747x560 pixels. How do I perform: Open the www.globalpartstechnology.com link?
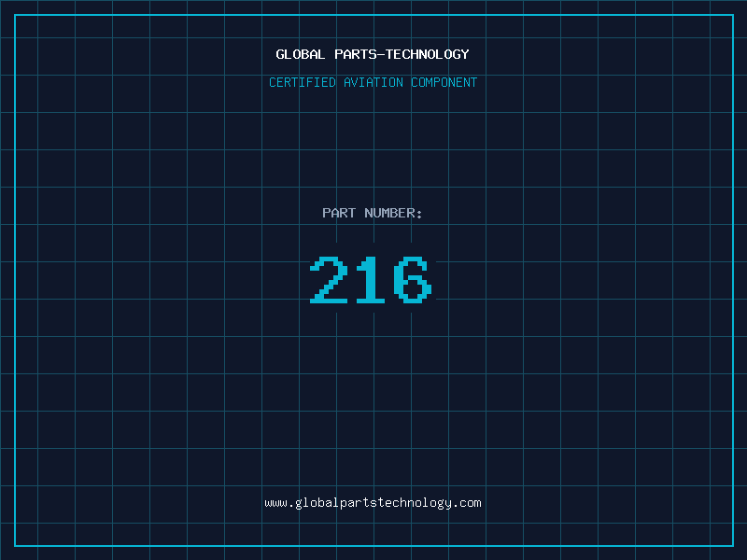(373, 503)
